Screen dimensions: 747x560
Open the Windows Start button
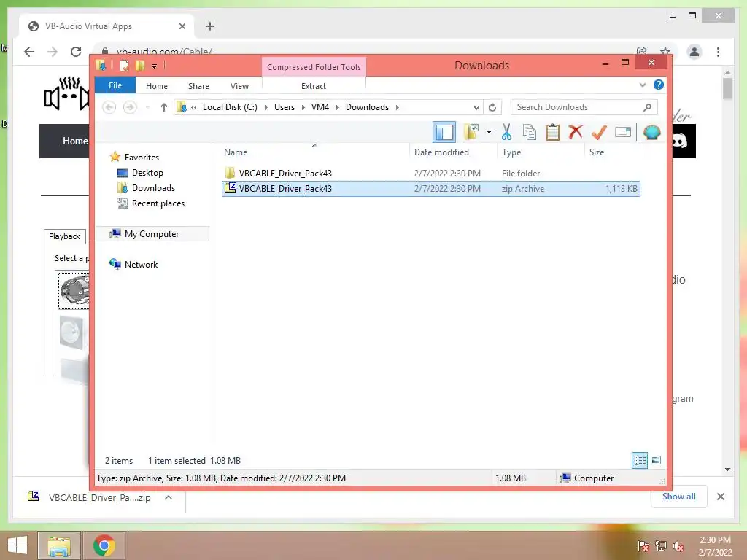18,545
